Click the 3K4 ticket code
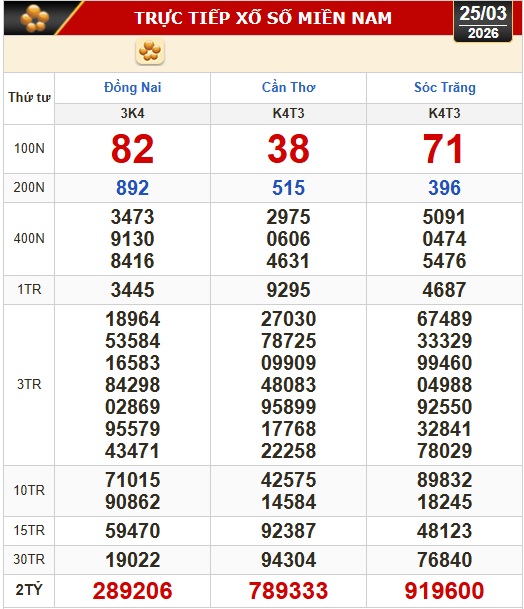This screenshot has width=524, height=609. tap(132, 113)
